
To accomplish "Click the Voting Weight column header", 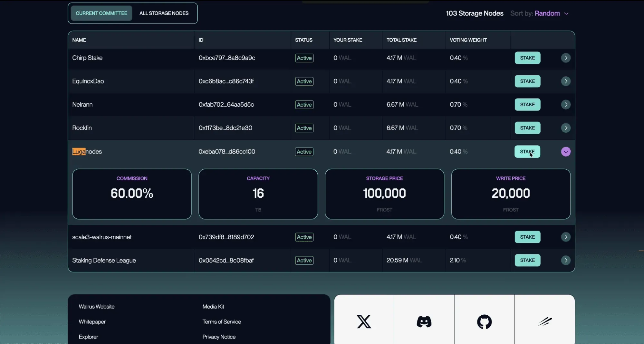I will tap(468, 40).
